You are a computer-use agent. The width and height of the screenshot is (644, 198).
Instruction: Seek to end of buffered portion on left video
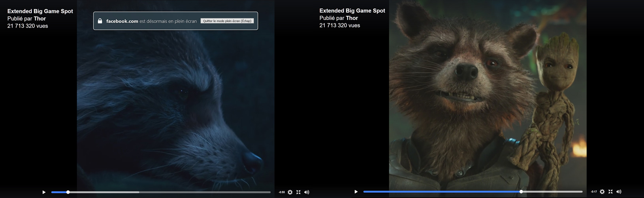click(138, 192)
